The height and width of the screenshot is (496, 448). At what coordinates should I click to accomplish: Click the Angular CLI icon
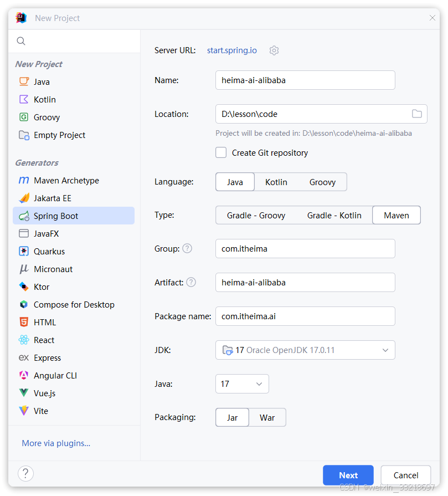(x=24, y=375)
